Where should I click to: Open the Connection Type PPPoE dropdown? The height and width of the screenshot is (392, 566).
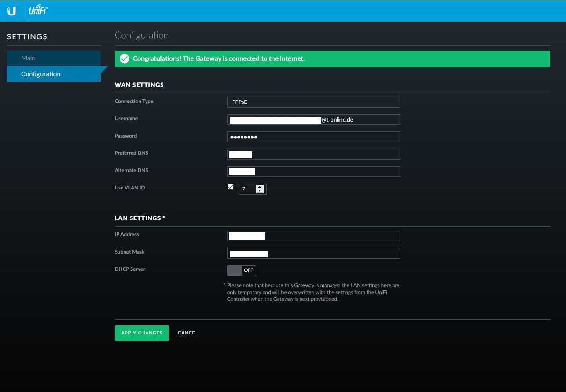tap(313, 102)
